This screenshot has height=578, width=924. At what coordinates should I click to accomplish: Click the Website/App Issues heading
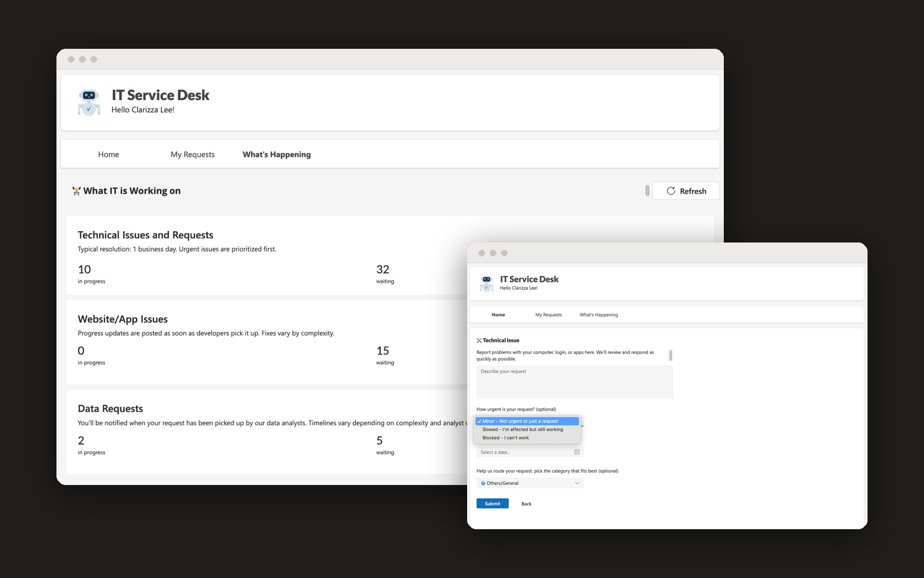pos(123,319)
